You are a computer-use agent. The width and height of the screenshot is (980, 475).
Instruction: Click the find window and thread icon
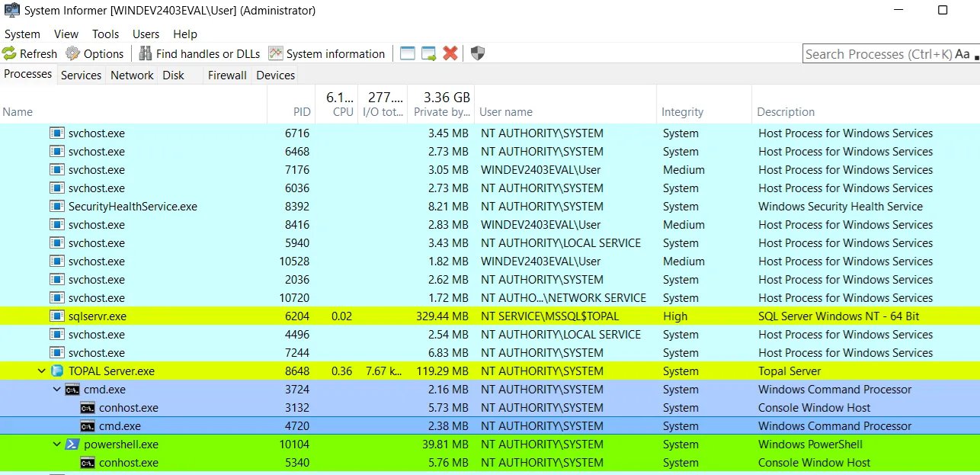(429, 53)
